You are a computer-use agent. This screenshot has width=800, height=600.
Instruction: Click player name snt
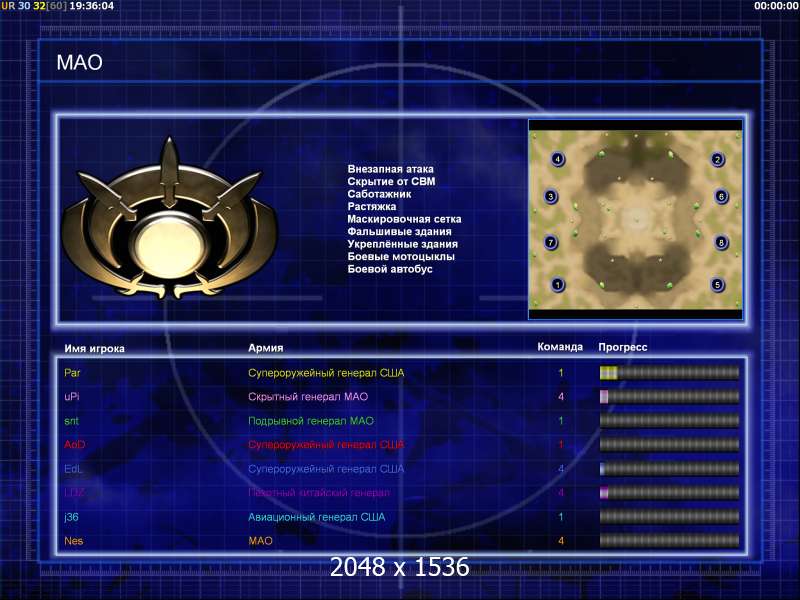click(x=71, y=421)
